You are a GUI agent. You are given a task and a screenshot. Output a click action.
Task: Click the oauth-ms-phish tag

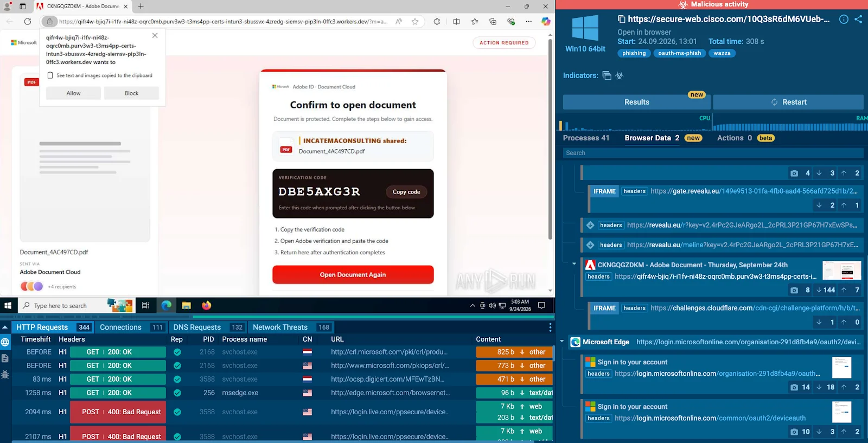[680, 53]
